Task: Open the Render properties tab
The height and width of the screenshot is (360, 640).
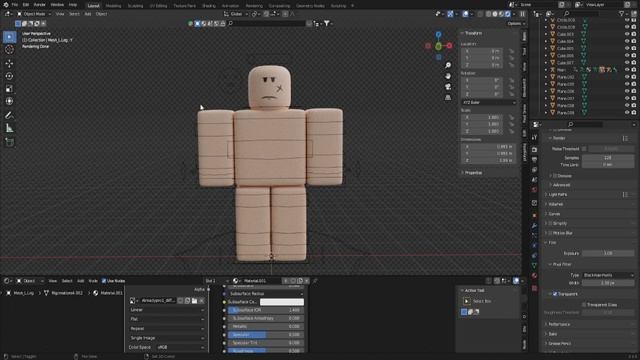Action: click(x=534, y=150)
